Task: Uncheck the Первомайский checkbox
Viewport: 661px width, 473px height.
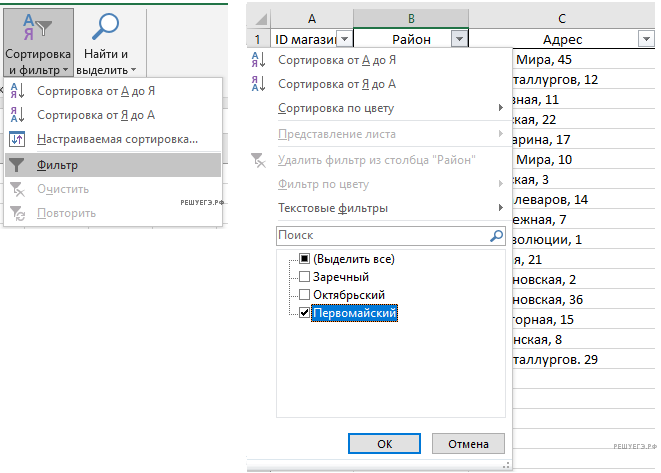Action: click(305, 313)
